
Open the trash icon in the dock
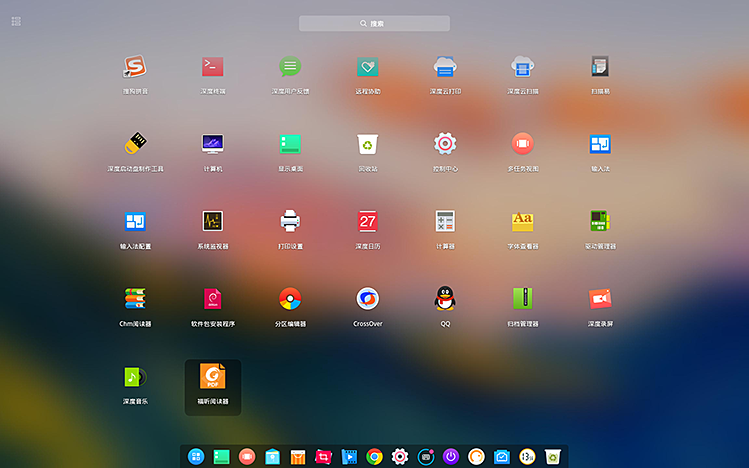pos(552,456)
